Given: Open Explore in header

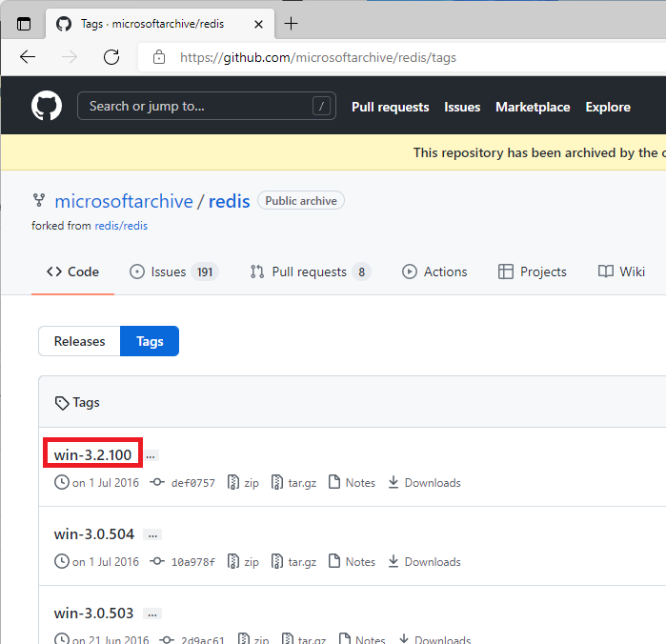Looking at the screenshot, I should [608, 107].
